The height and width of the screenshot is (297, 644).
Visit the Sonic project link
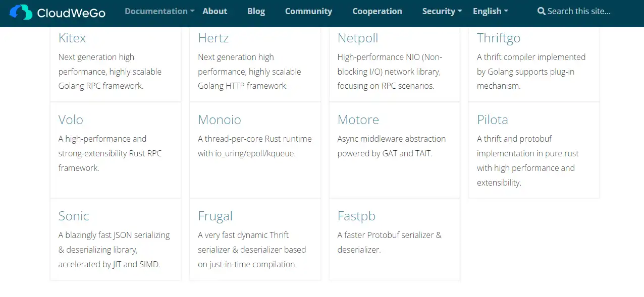[x=74, y=216]
